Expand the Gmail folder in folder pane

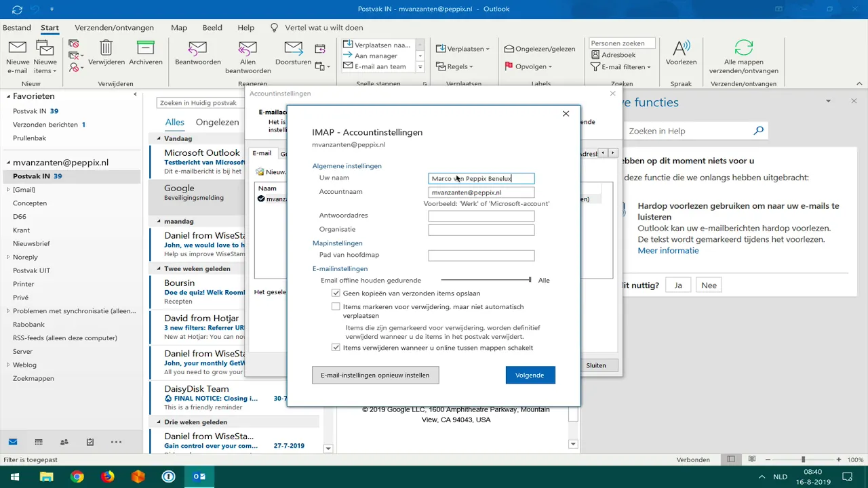8,190
